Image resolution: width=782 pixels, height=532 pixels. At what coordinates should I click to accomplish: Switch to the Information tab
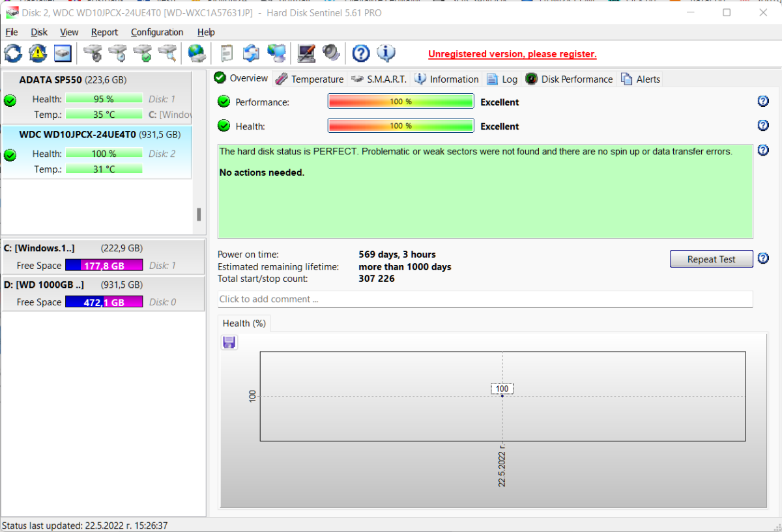coord(446,79)
